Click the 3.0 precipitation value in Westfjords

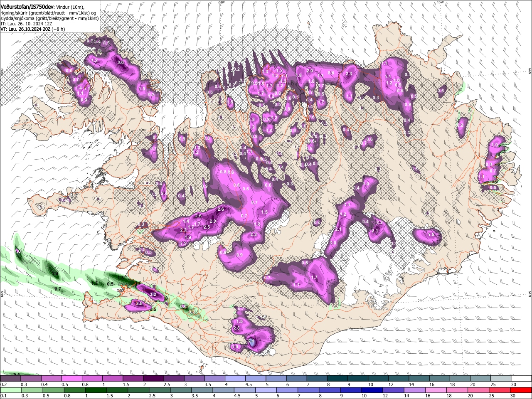121,62
